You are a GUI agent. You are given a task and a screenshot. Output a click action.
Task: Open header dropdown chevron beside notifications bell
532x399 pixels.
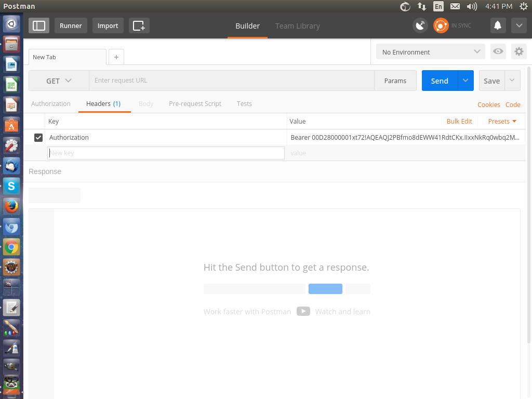click(x=519, y=26)
